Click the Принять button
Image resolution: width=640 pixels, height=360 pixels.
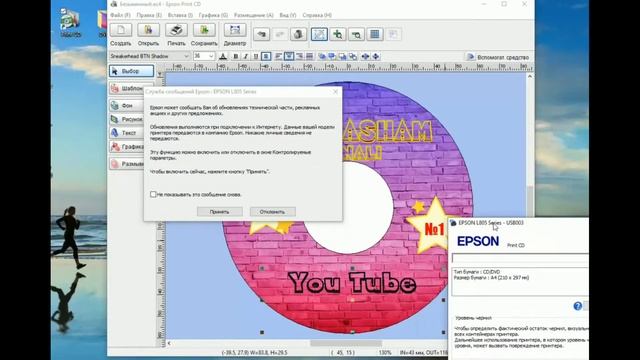[x=220, y=211]
